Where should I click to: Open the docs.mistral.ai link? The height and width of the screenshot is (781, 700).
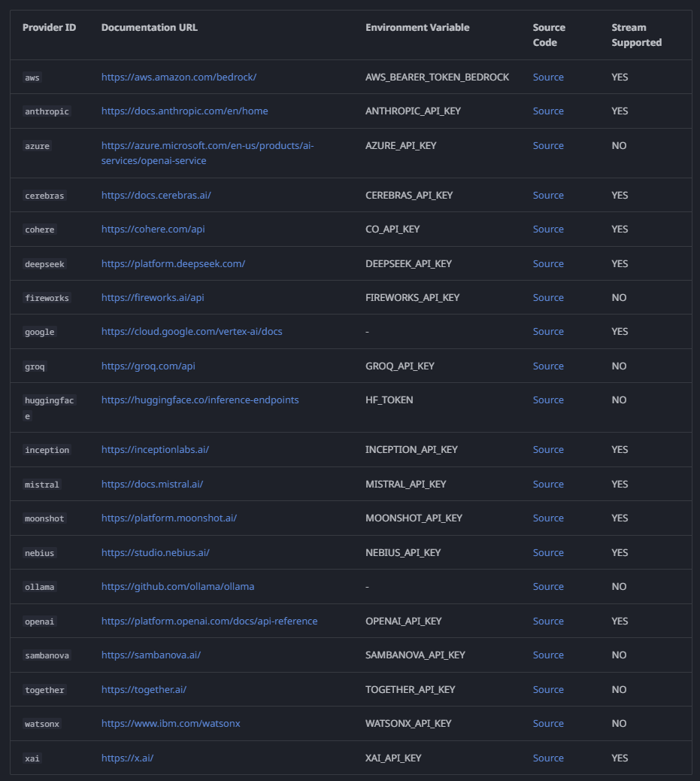click(153, 484)
